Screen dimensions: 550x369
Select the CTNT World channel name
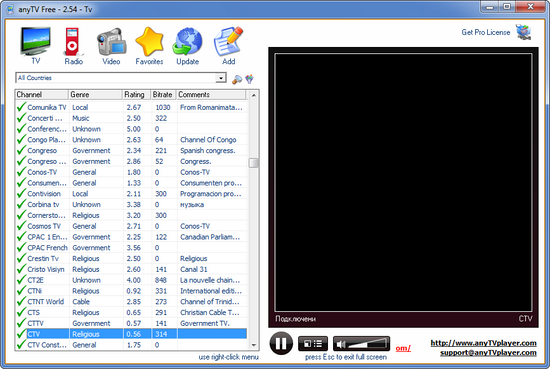click(x=46, y=302)
